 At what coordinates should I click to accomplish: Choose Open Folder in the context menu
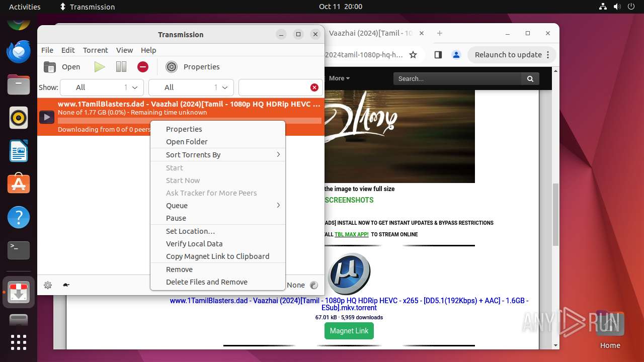pos(218,142)
